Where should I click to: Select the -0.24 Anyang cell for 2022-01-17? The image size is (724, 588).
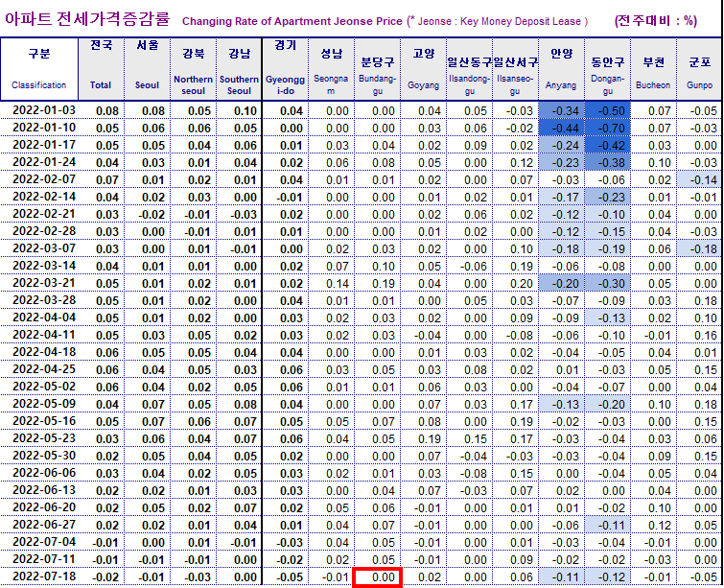(562, 145)
